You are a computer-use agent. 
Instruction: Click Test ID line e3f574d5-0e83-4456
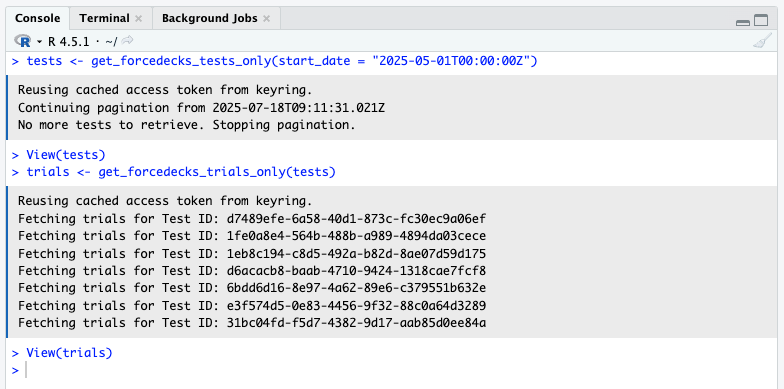point(252,306)
